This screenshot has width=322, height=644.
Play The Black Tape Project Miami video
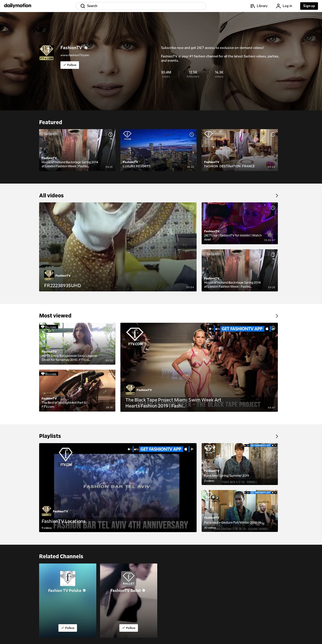point(199,367)
